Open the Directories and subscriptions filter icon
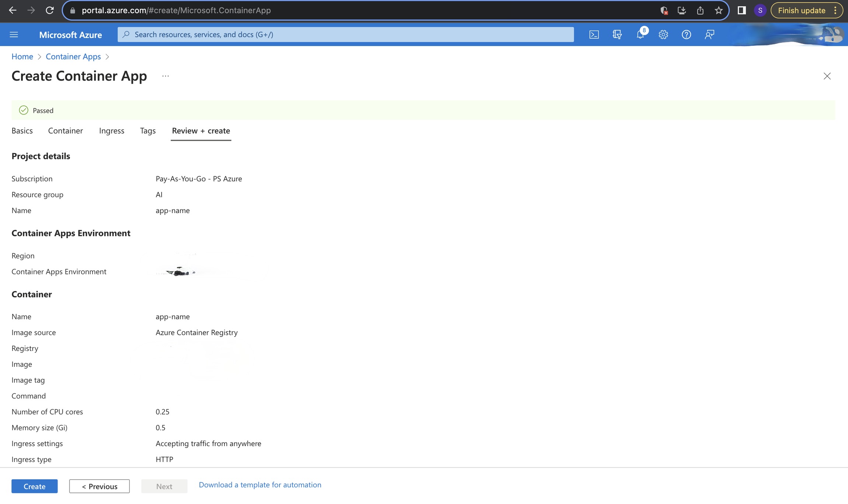848x504 pixels. (617, 34)
